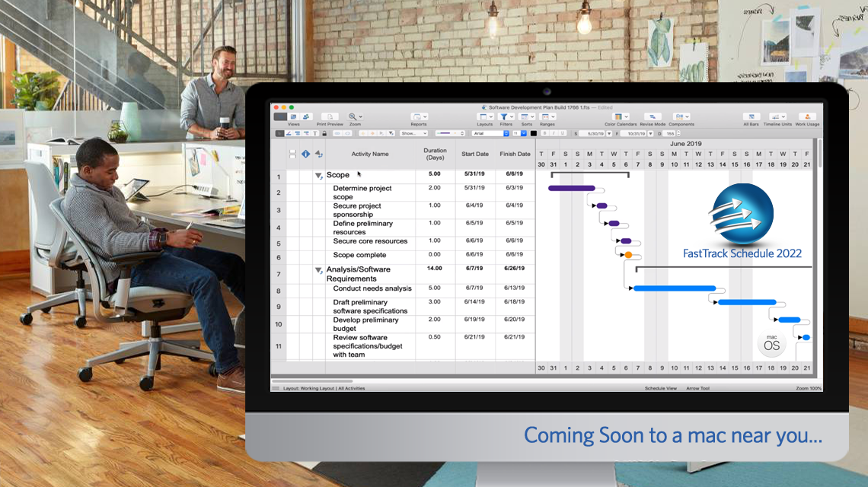
Task: Select the Text tool in the formatting bar
Action: point(315,133)
